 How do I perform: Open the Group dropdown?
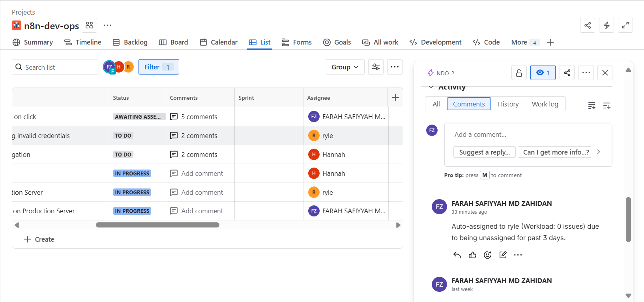point(345,67)
